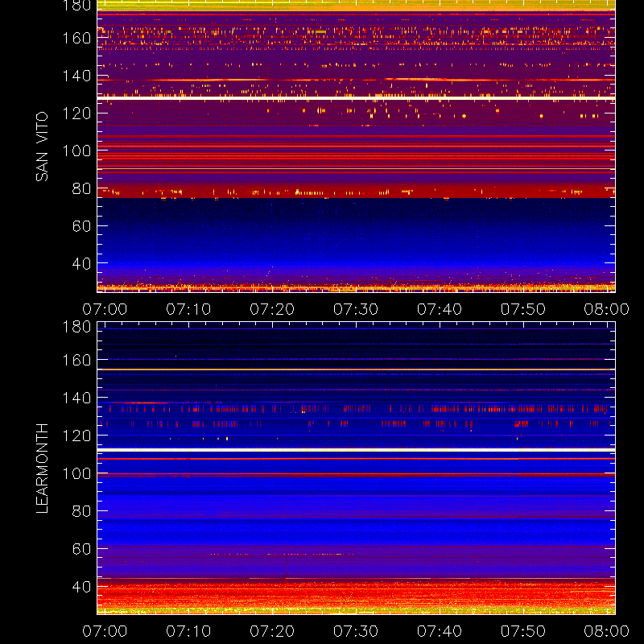
Task: Select the 40 tick label on SAN VITO plot
Action: [81, 263]
